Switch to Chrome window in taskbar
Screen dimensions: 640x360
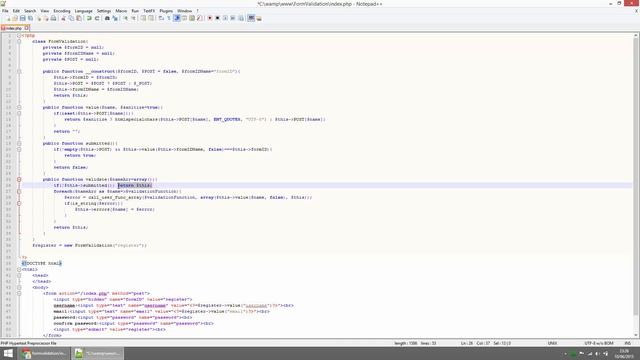tap(44, 353)
